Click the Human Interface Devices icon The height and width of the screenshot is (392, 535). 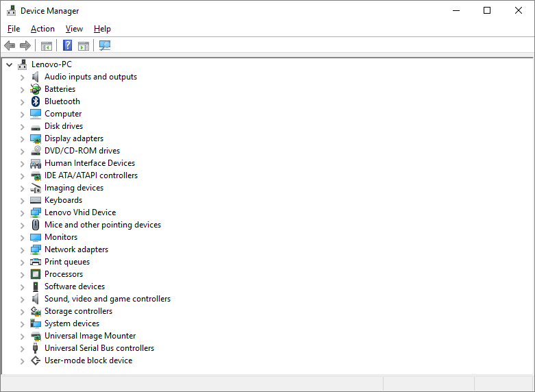(x=36, y=164)
